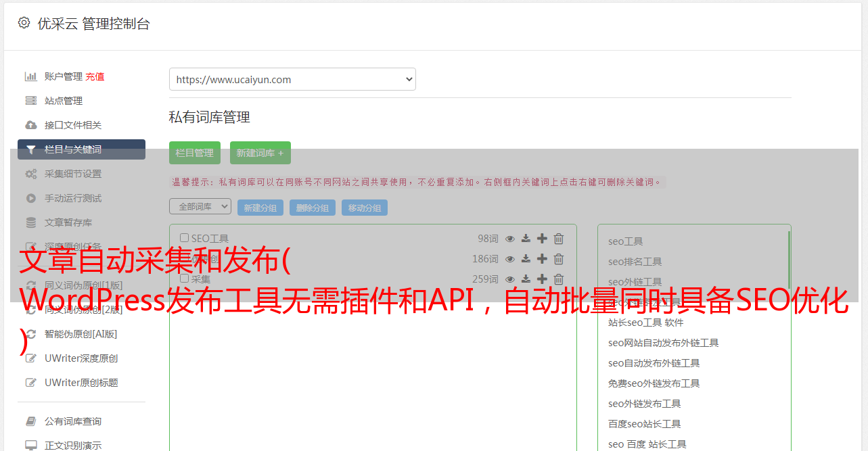Click the 186词 count
The image size is (868, 451).
485,259
